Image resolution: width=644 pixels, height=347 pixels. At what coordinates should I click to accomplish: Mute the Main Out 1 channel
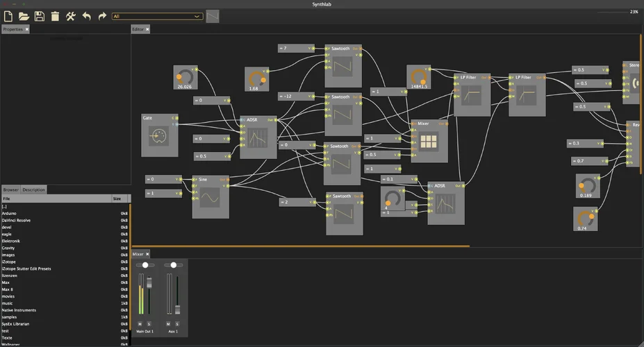[x=140, y=324]
